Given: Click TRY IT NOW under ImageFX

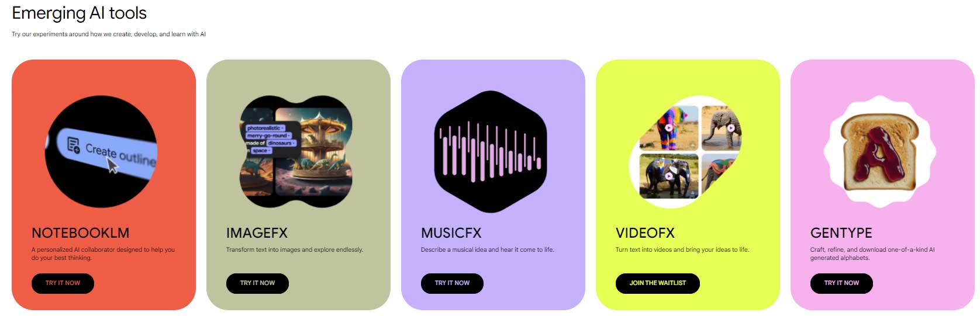Looking at the screenshot, I should [x=257, y=283].
